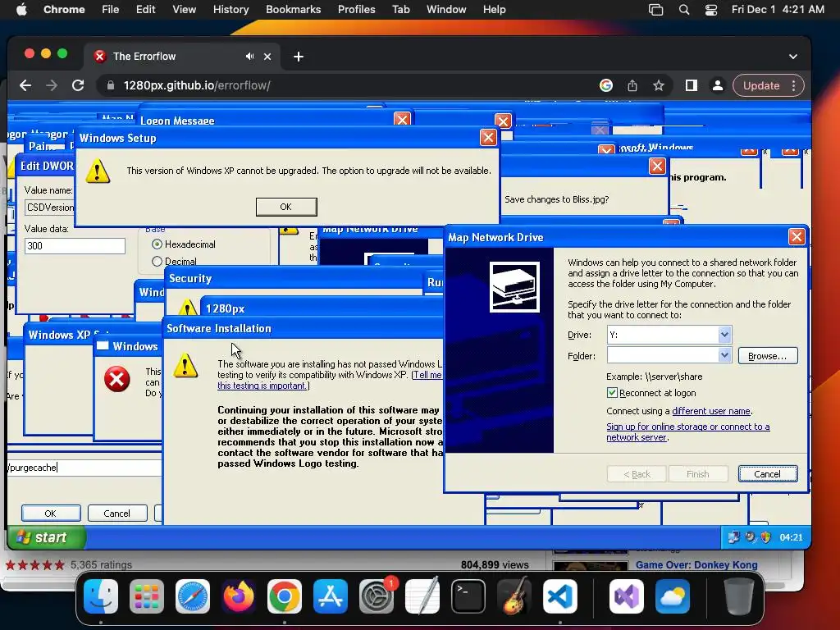Open Spotlight search in menu bar

684,9
